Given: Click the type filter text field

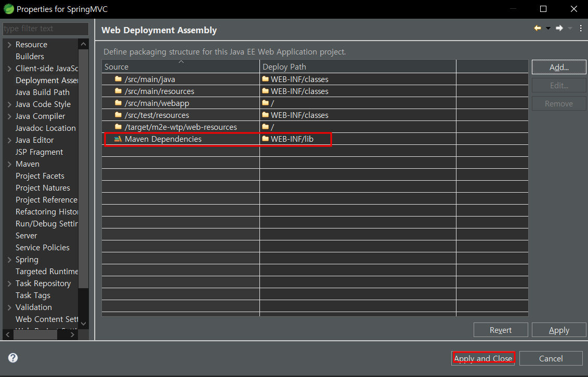Looking at the screenshot, I should pos(45,29).
